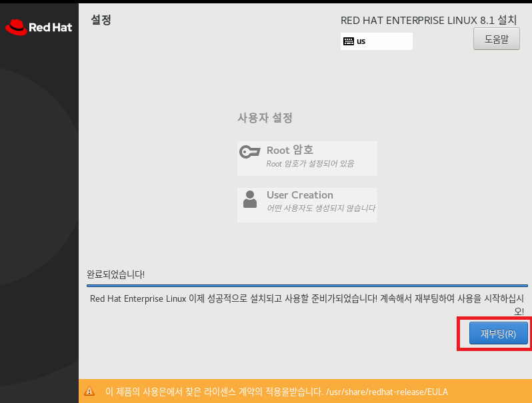Click the user silhouette icon
Viewport: 532px width, 403px height.
(250, 199)
